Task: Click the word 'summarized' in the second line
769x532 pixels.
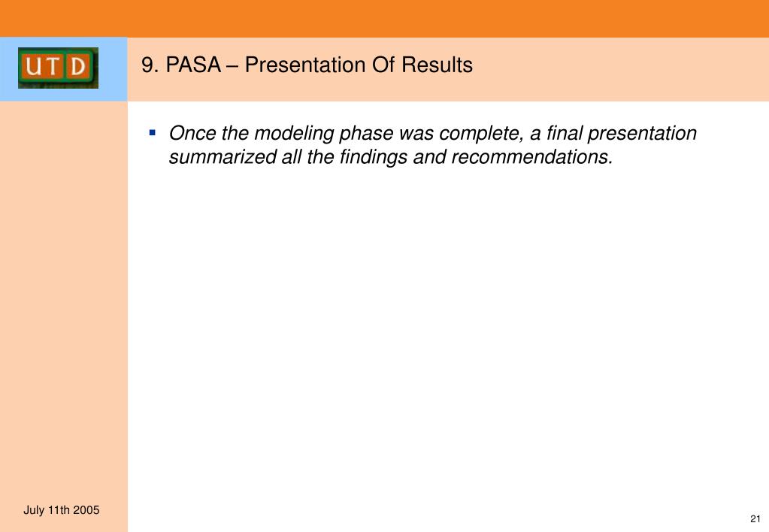Action: (223, 157)
